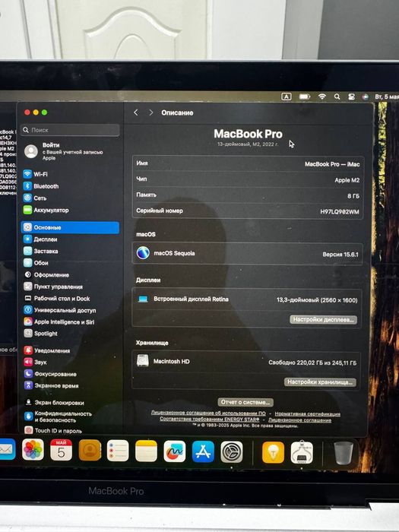
Task: Click Версия 15.6.1 text
Action: click(x=340, y=255)
